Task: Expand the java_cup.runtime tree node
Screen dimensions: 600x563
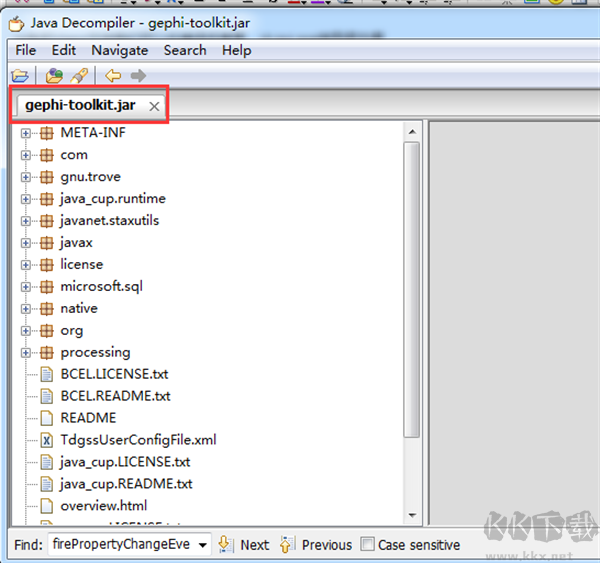Action: click(x=26, y=199)
